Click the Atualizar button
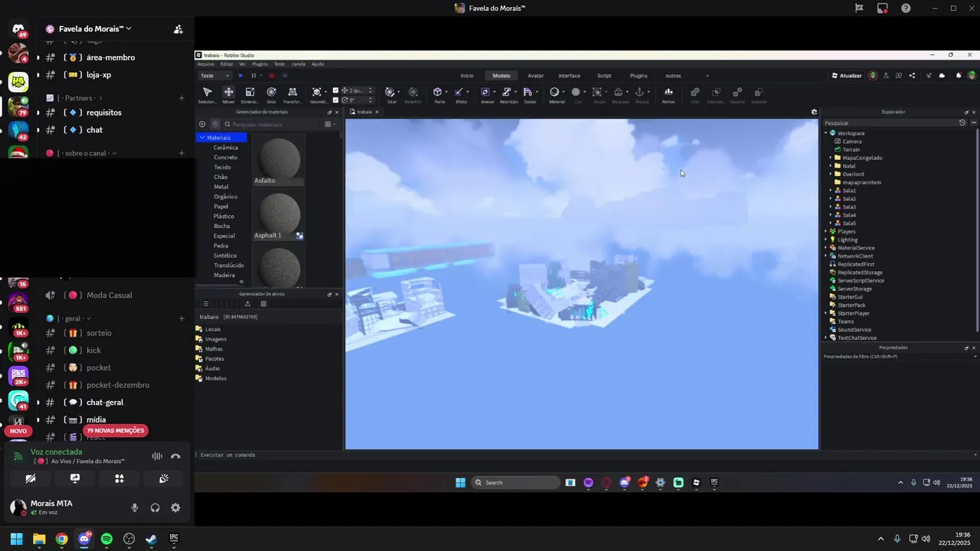 tap(846, 76)
